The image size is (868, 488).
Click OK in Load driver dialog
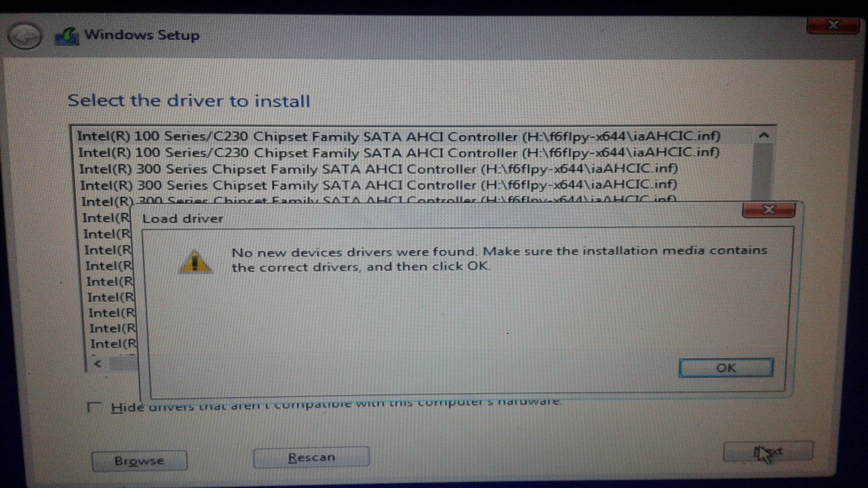(726, 368)
